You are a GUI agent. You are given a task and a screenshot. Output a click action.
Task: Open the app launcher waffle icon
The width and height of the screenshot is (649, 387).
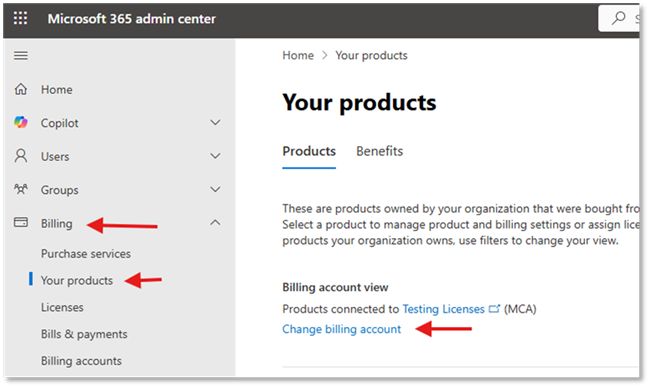20,18
